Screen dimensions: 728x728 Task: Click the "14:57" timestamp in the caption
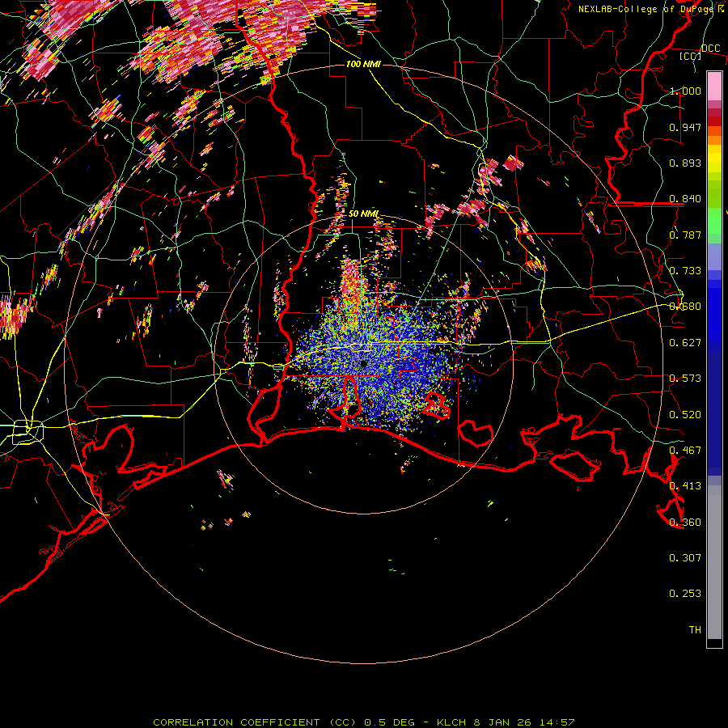coord(557,722)
